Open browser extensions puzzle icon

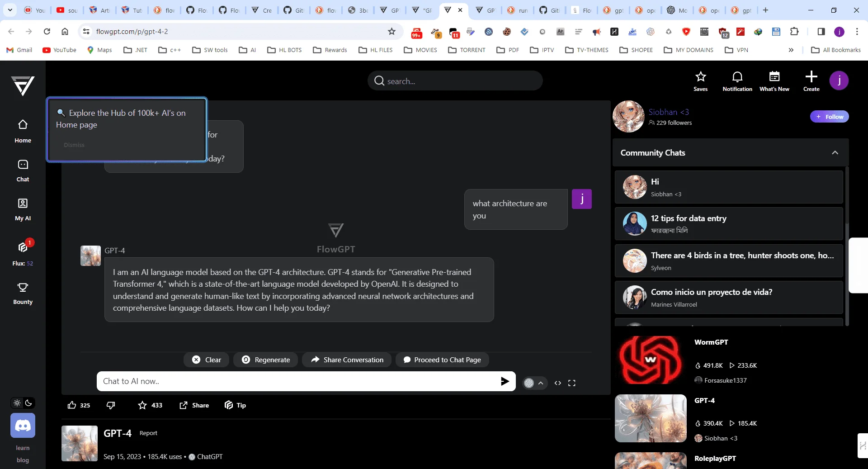pos(794,31)
